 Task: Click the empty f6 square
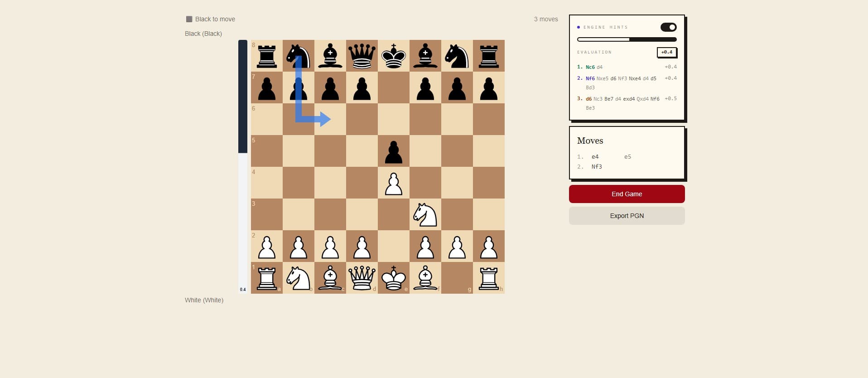tap(425, 119)
